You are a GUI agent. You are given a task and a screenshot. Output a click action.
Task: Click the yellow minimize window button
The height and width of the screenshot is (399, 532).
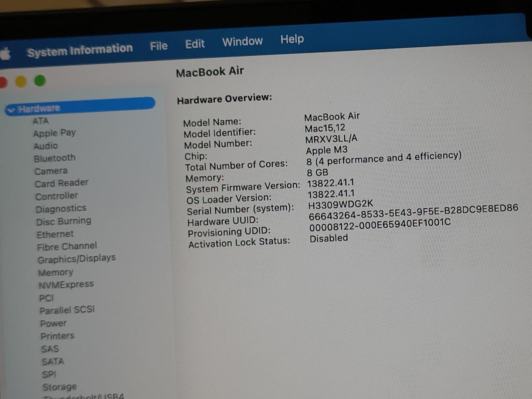click(21, 82)
